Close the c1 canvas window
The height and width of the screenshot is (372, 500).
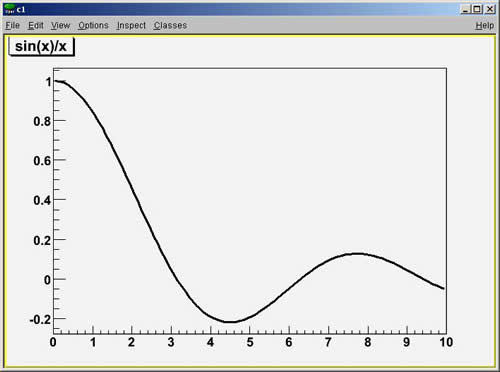[x=489, y=9]
